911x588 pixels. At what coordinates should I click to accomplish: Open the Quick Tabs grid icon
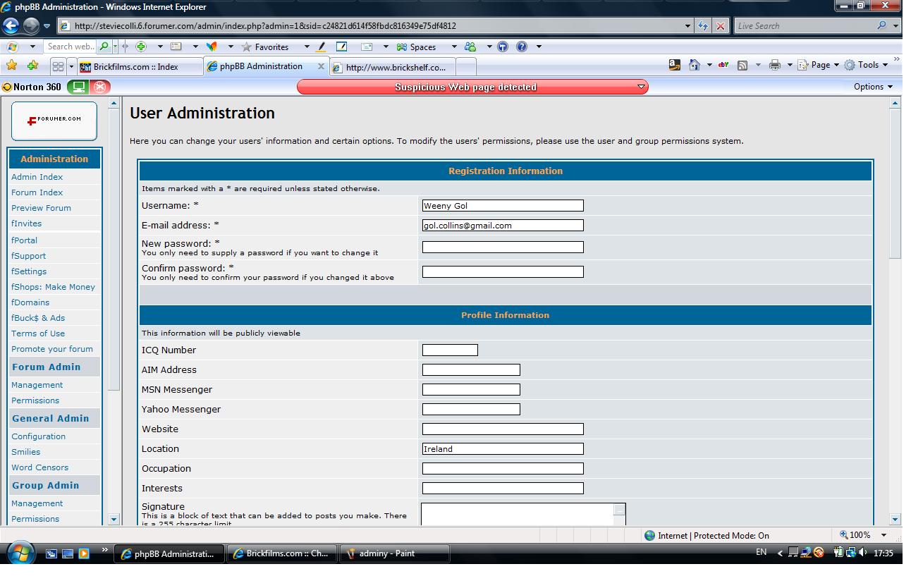[x=58, y=66]
